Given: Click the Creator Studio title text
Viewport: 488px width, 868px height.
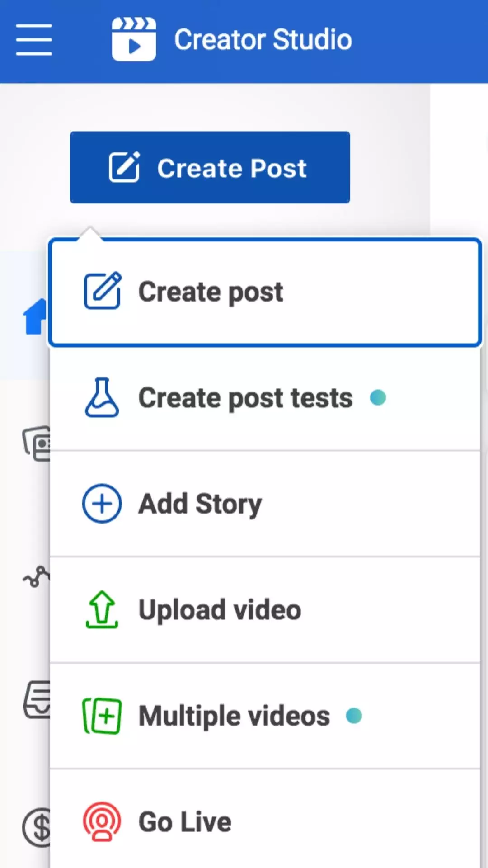Looking at the screenshot, I should [x=263, y=39].
